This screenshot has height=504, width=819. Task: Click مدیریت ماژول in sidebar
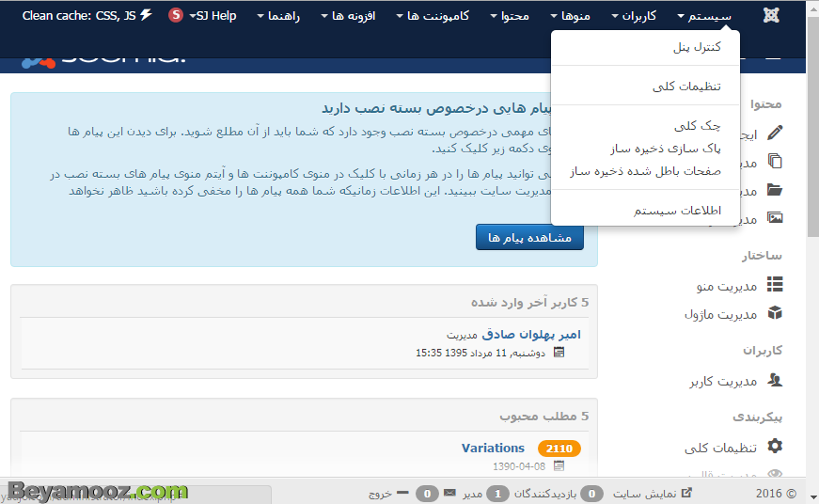tap(721, 314)
